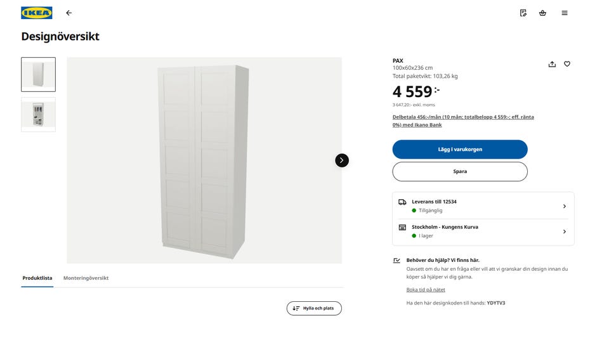This screenshot has width=609, height=364.
Task: Open Delbetala Ikano Bank financing link
Action: pos(463,121)
